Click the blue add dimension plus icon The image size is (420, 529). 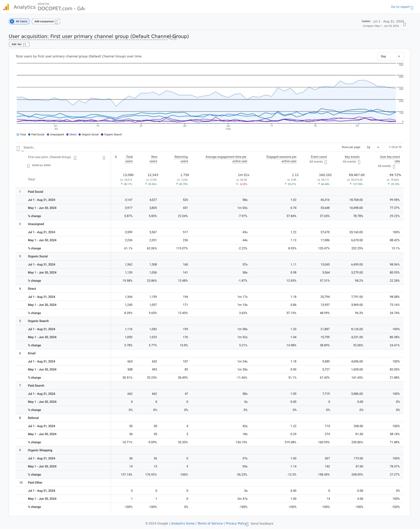[104, 158]
